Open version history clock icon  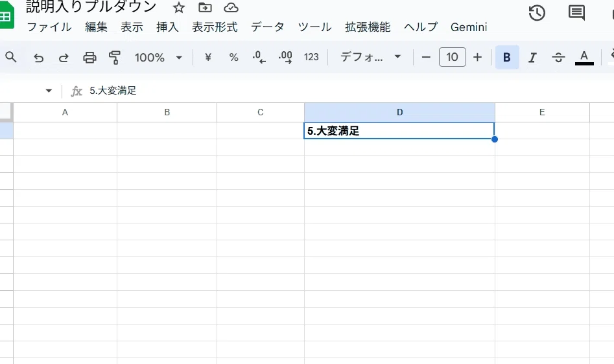[537, 13]
